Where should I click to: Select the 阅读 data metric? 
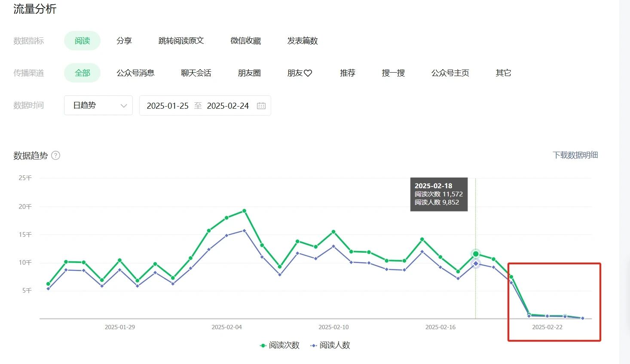click(82, 41)
